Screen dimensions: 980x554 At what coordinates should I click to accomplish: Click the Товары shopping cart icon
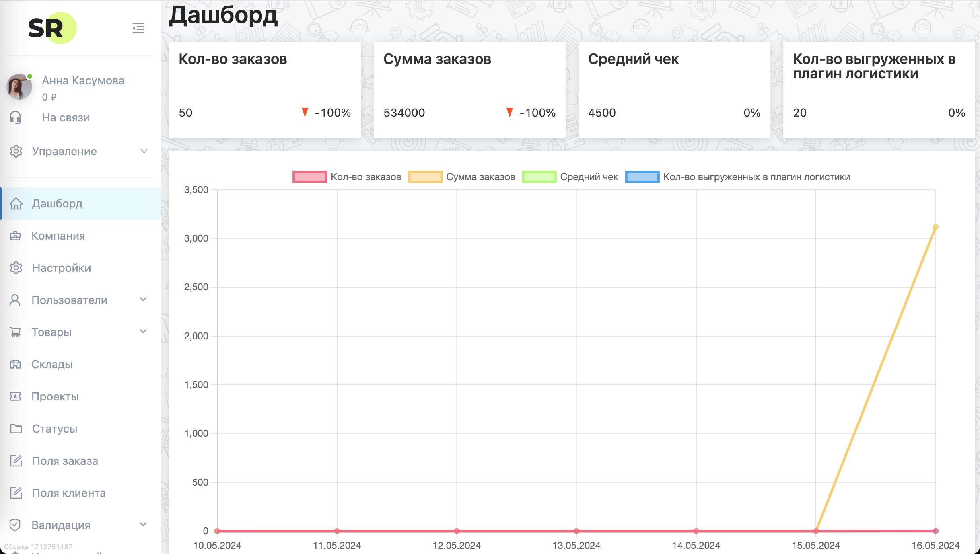16,332
